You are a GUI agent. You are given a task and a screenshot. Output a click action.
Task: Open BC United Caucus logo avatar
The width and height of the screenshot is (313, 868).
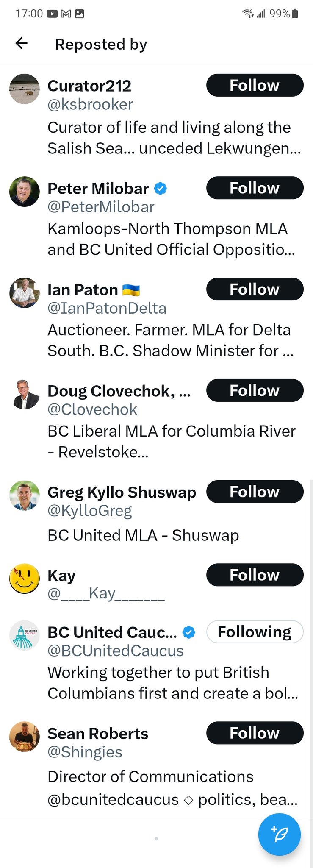[x=25, y=635]
